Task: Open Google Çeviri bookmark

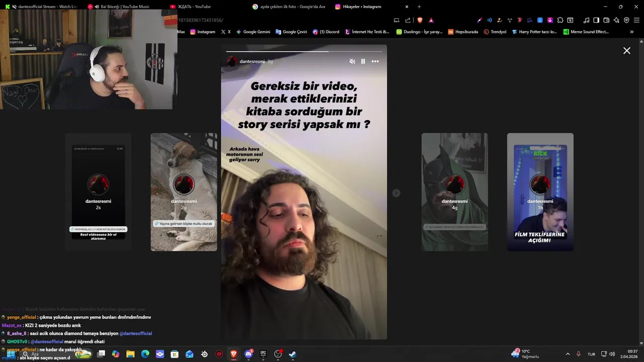Action: click(291, 32)
